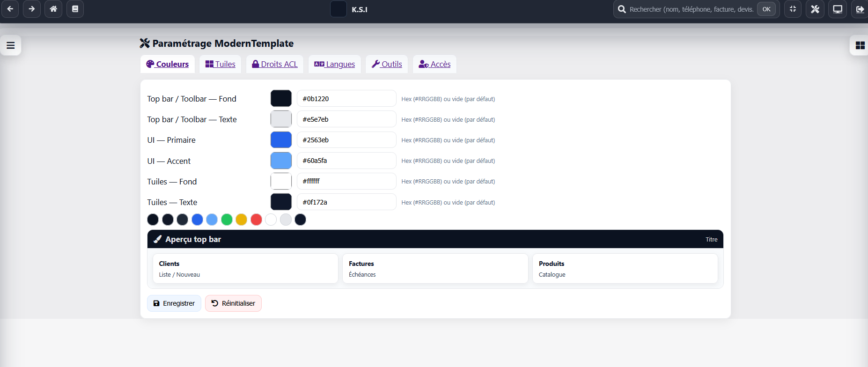Save settings with the Enregistrer button

click(x=174, y=303)
